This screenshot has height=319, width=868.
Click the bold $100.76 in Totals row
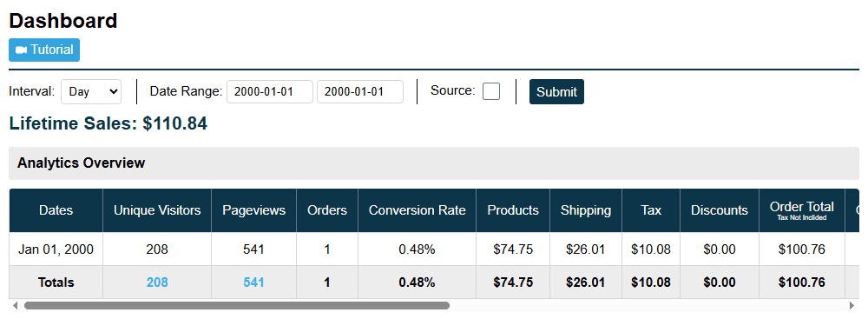tap(801, 282)
